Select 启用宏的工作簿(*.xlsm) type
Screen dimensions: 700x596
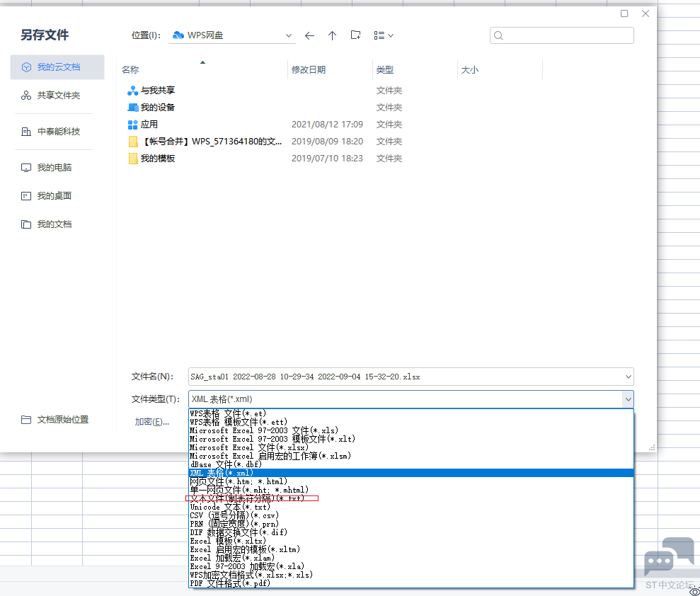point(411,456)
